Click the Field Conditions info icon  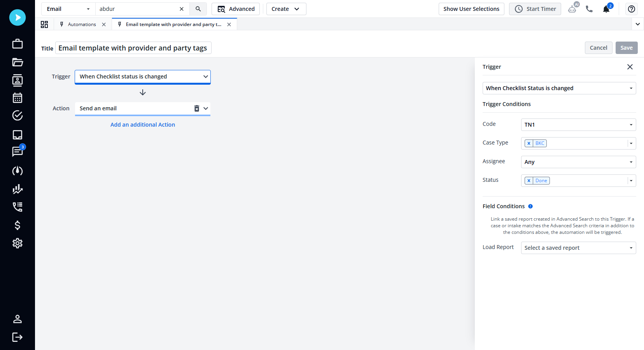click(x=531, y=206)
